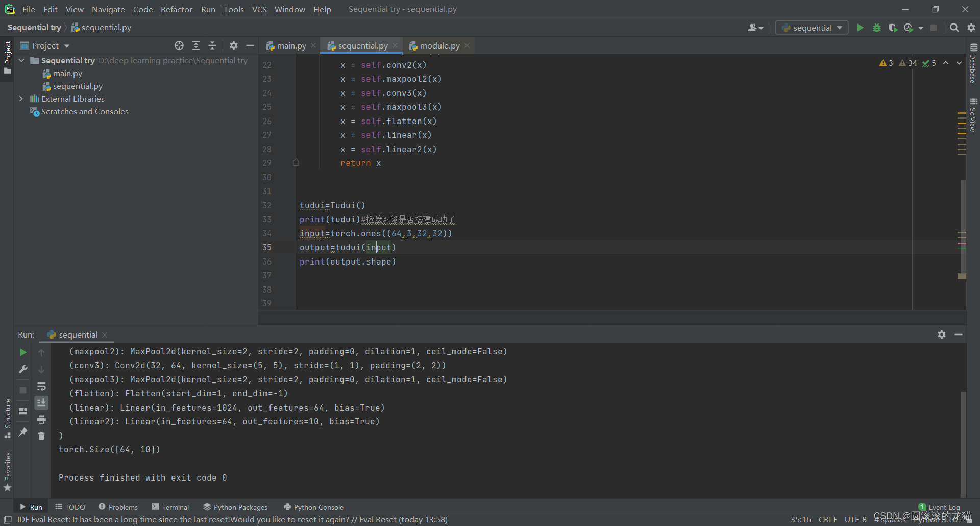Viewport: 980px width, 526px height.
Task: Open Search Everywhere magnifier icon
Action: (x=954, y=28)
